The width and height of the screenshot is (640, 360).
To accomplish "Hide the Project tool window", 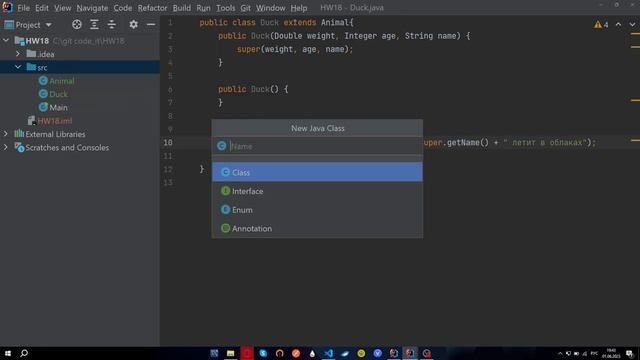I will [x=151, y=24].
